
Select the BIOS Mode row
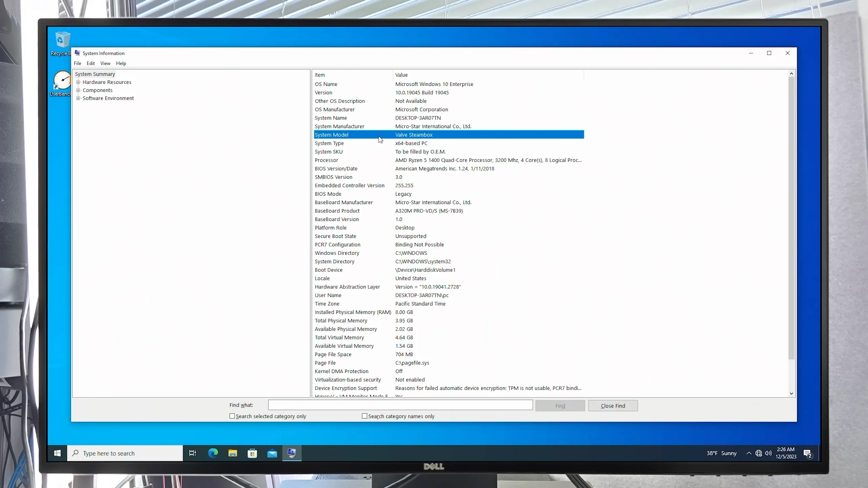(x=449, y=194)
